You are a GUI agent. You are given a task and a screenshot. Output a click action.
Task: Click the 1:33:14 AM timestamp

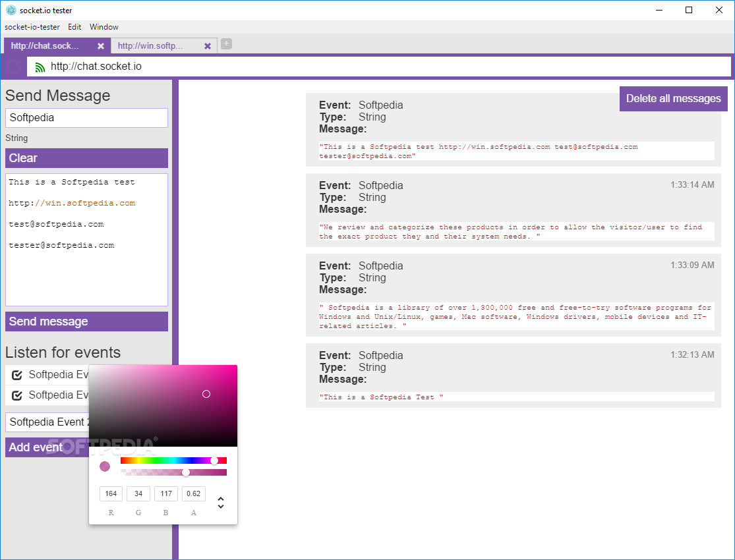click(x=692, y=185)
